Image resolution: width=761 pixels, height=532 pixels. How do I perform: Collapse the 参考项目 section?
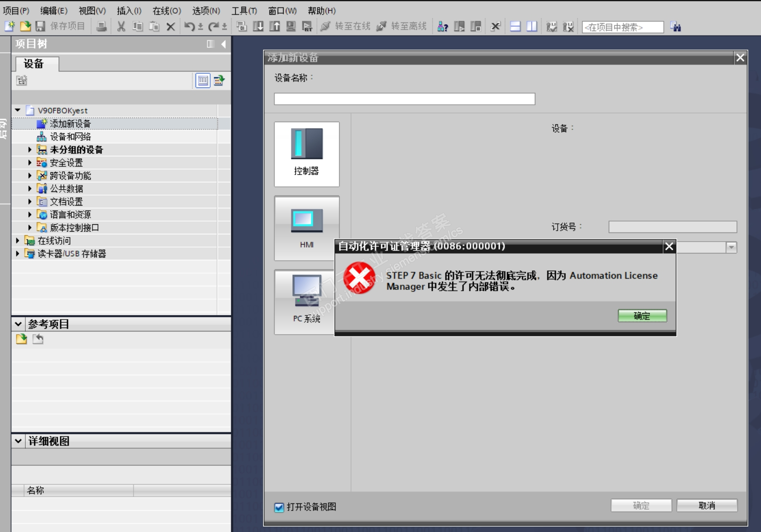point(18,324)
